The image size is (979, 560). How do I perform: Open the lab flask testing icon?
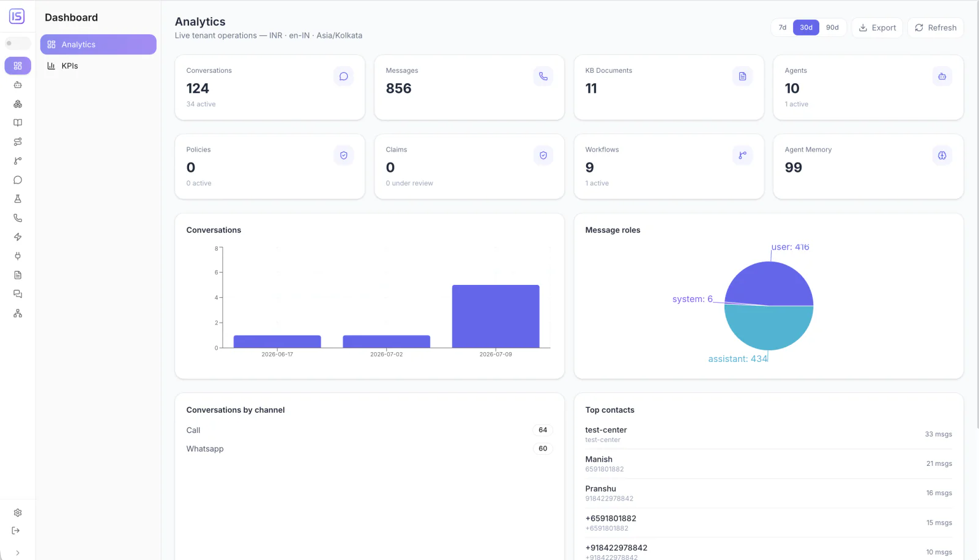click(18, 199)
